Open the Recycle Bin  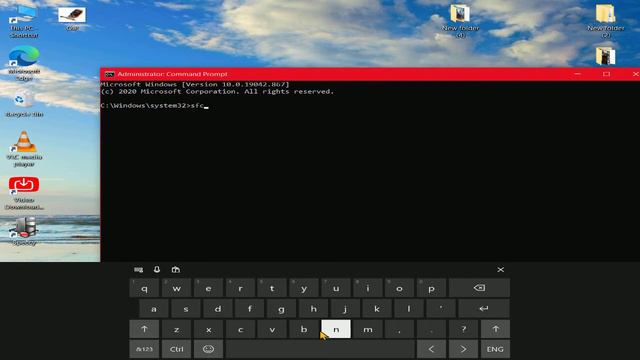[x=24, y=104]
